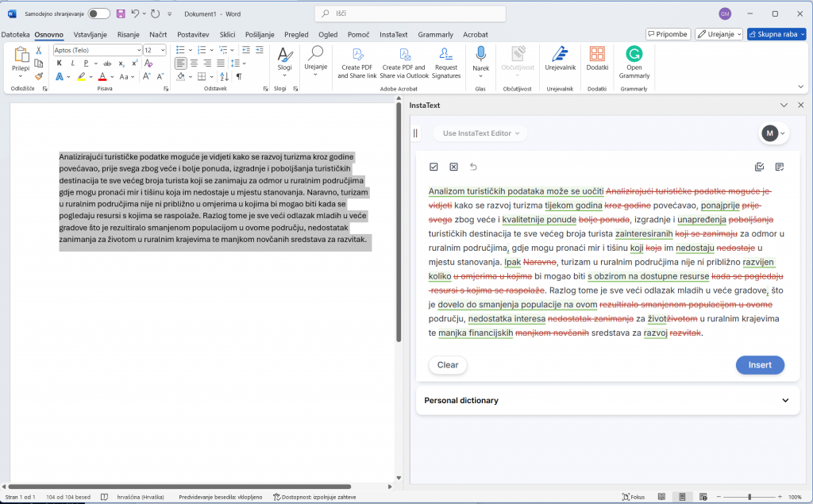Switch to the InstaText ribbon tab
This screenshot has height=504, width=813.
[393, 35]
